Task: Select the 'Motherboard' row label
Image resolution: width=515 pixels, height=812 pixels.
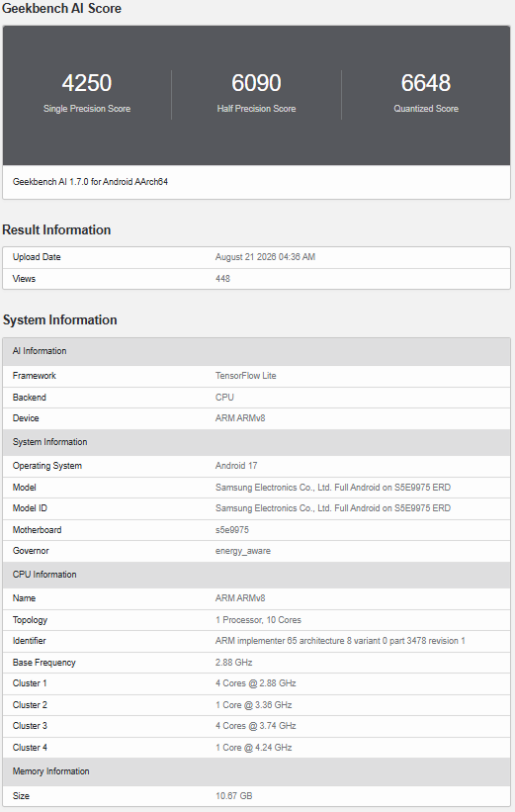Action: [38, 530]
